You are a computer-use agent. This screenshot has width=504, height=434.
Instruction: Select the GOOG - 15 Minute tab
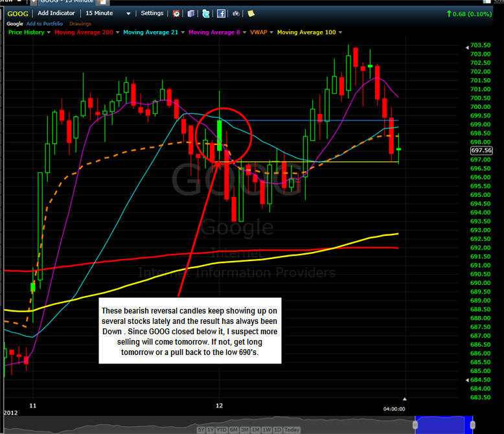pyautogui.click(x=67, y=1)
